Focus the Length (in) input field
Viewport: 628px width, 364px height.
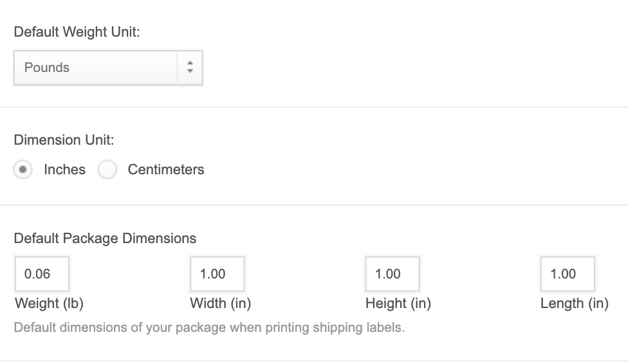click(x=568, y=274)
